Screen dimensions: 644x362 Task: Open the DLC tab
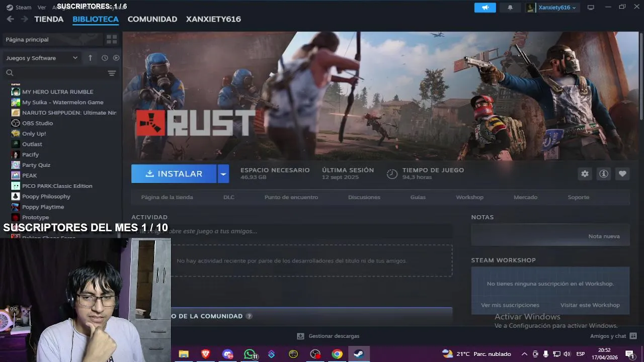229,197
